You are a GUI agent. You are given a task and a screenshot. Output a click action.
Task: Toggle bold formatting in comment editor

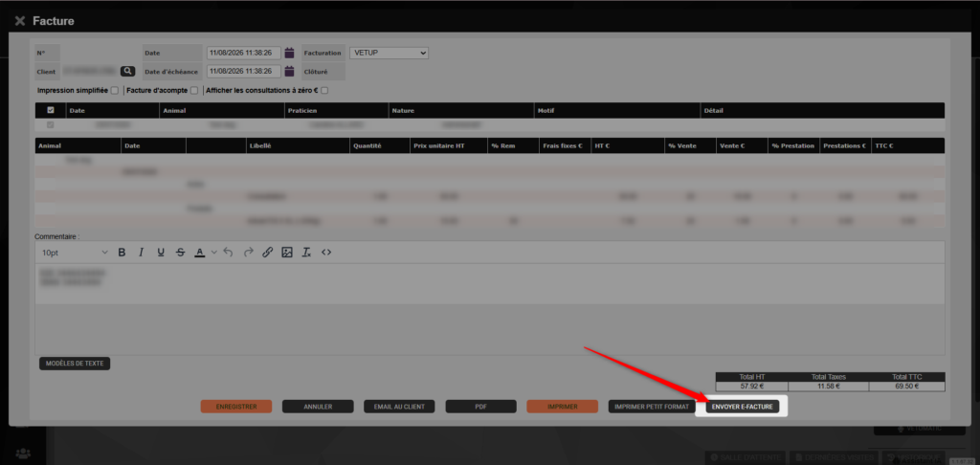[122, 253]
